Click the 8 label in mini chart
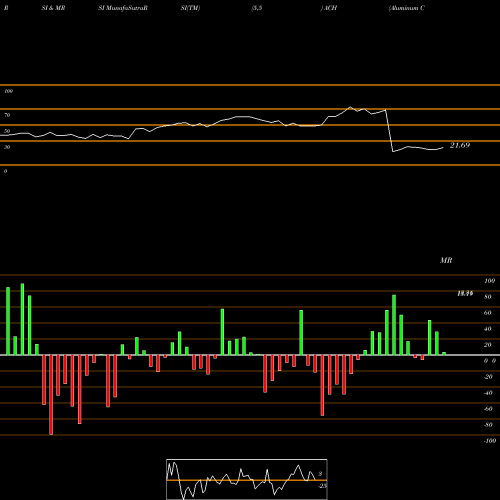Screen dimensions: 500x500 (x=320, y=474)
